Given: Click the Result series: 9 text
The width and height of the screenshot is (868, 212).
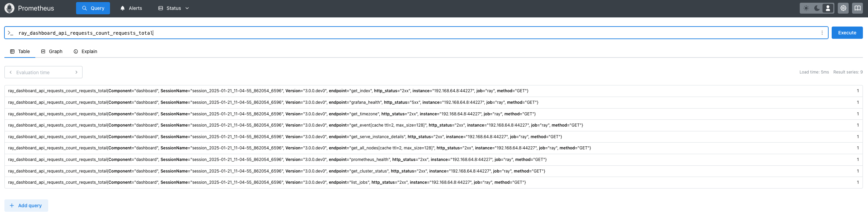Looking at the screenshot, I should click(848, 72).
